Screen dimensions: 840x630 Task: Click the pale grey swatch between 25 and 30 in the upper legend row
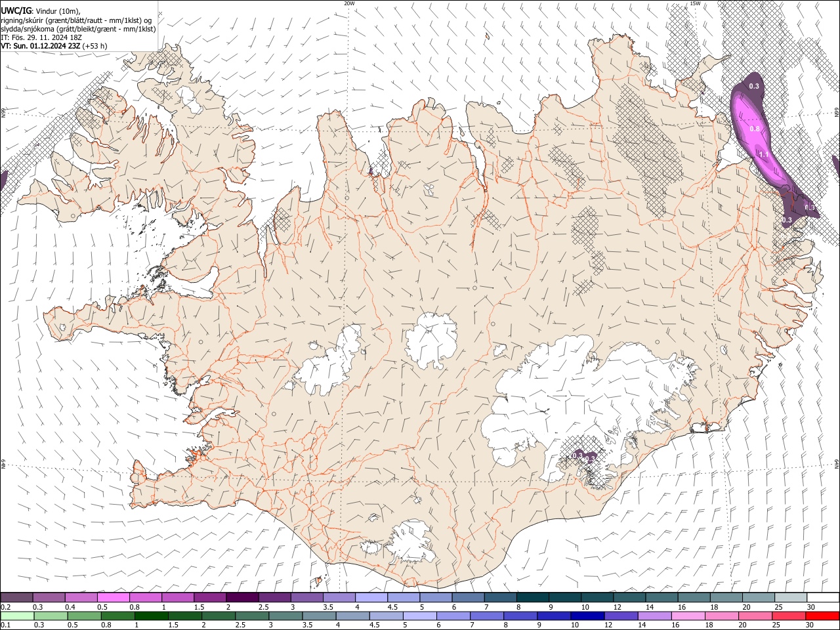791,597
